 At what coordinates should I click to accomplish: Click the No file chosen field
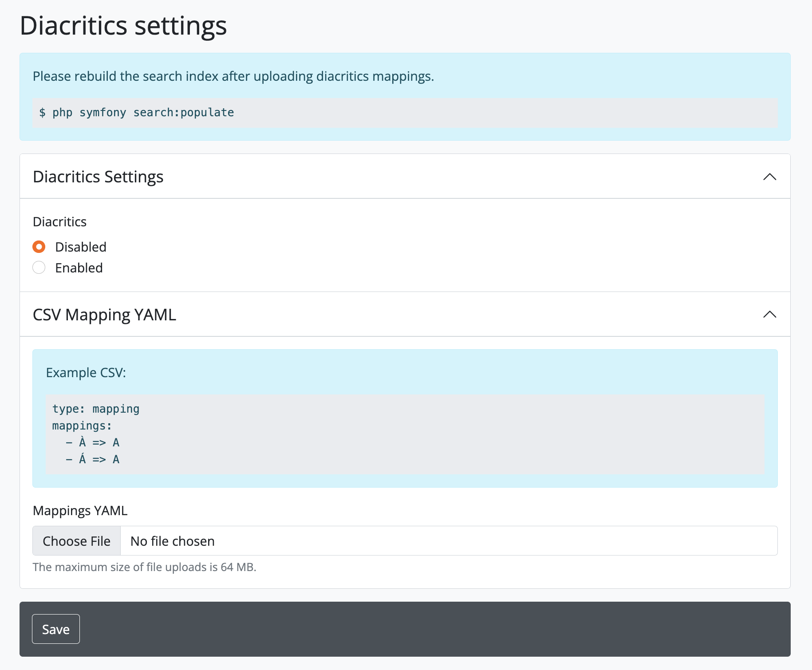[x=448, y=541]
